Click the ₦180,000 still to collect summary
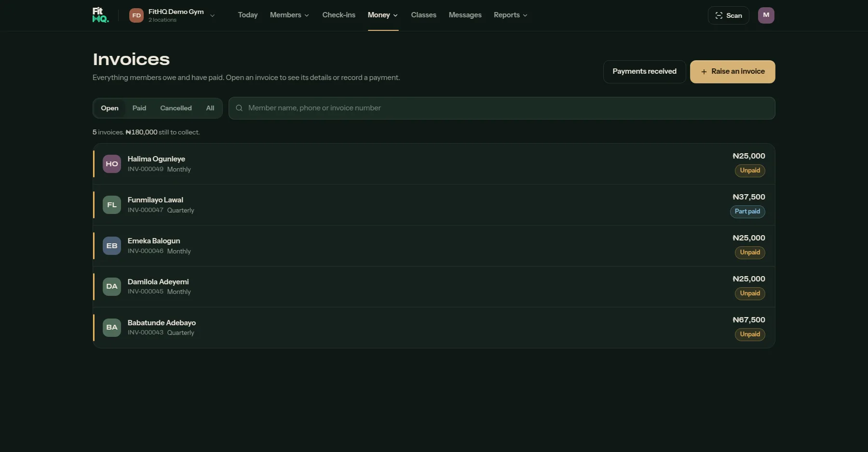 163,132
